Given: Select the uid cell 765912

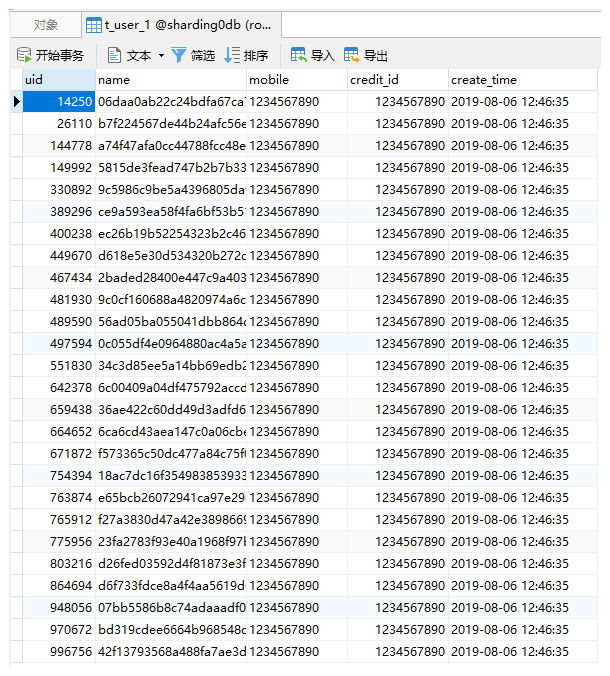Looking at the screenshot, I should click(x=59, y=520).
